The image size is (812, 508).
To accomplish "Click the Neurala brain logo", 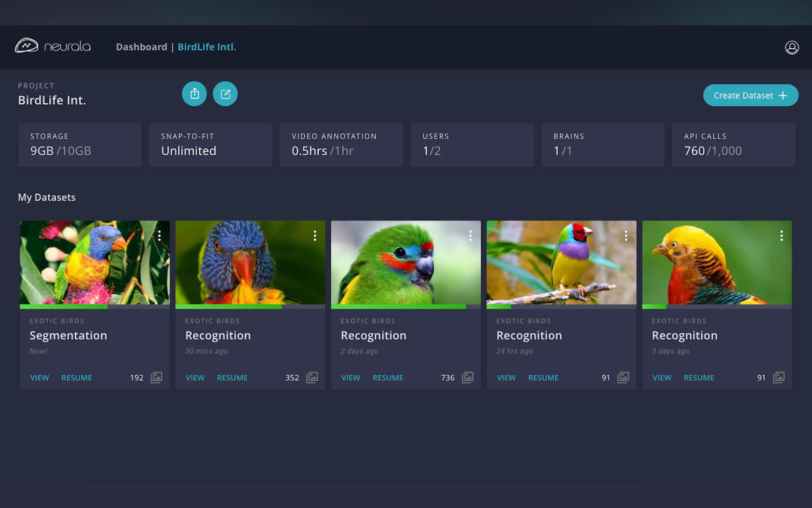I will (27, 46).
